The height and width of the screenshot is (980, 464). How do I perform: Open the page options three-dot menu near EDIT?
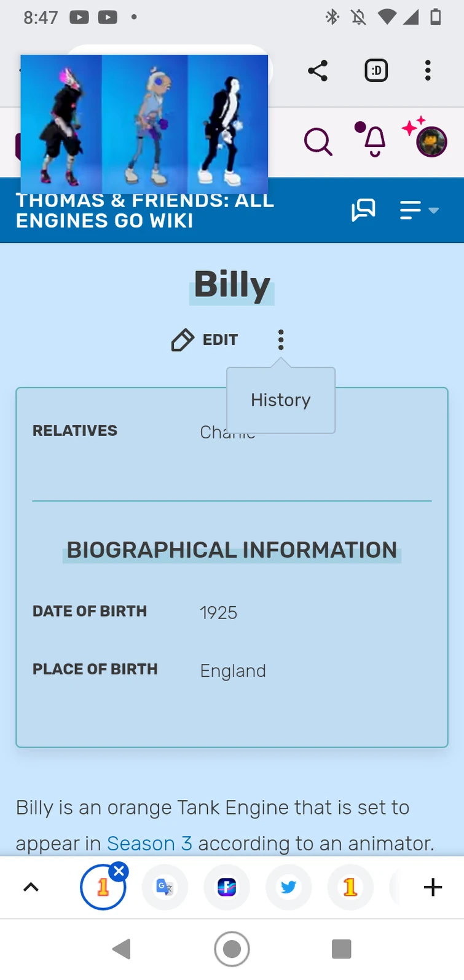pyautogui.click(x=280, y=339)
